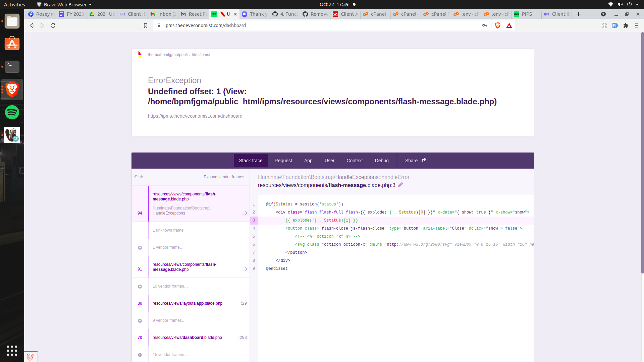The height and width of the screenshot is (362, 644).
Task: Click the Share arrow icon
Action: click(x=424, y=160)
